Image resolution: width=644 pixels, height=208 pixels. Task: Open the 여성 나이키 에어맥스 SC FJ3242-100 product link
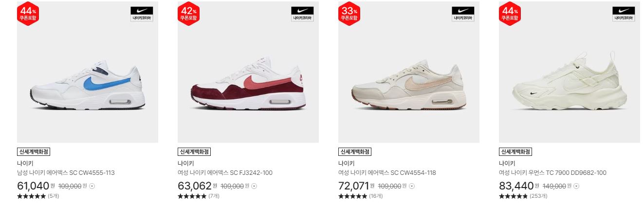point(225,173)
